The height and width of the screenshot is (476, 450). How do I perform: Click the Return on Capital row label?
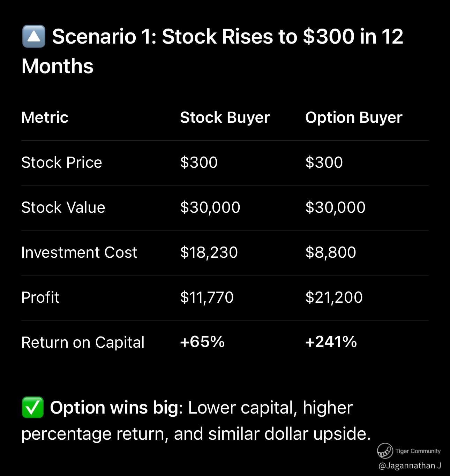pyautogui.click(x=83, y=342)
